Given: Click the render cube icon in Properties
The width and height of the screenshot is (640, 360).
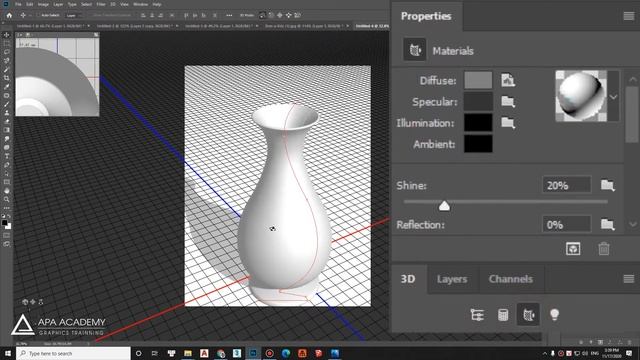Looking at the screenshot, I should pos(573,249).
